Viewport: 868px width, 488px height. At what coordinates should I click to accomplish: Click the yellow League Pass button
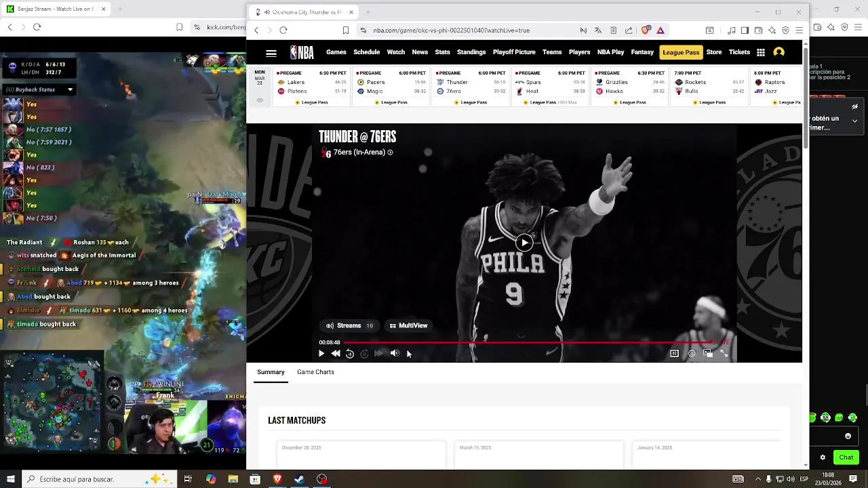click(681, 52)
